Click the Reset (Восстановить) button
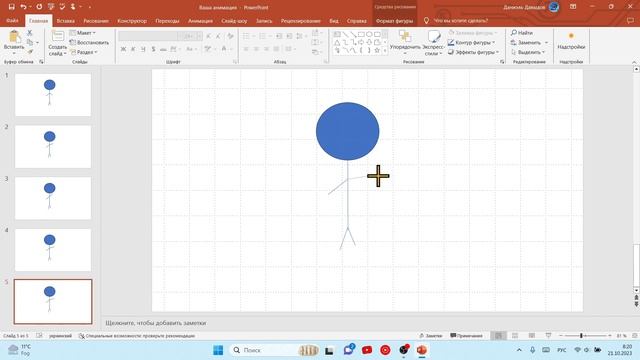Image resolution: width=640 pixels, height=360 pixels. 89,42
